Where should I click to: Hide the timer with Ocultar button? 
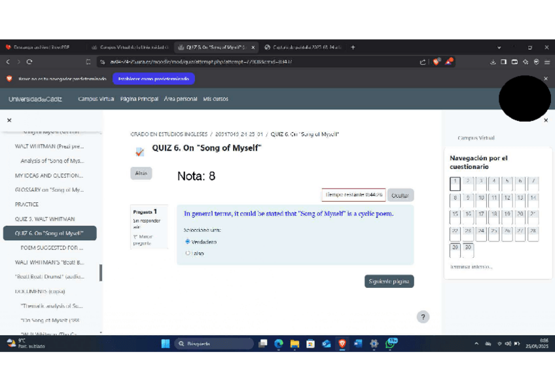400,195
